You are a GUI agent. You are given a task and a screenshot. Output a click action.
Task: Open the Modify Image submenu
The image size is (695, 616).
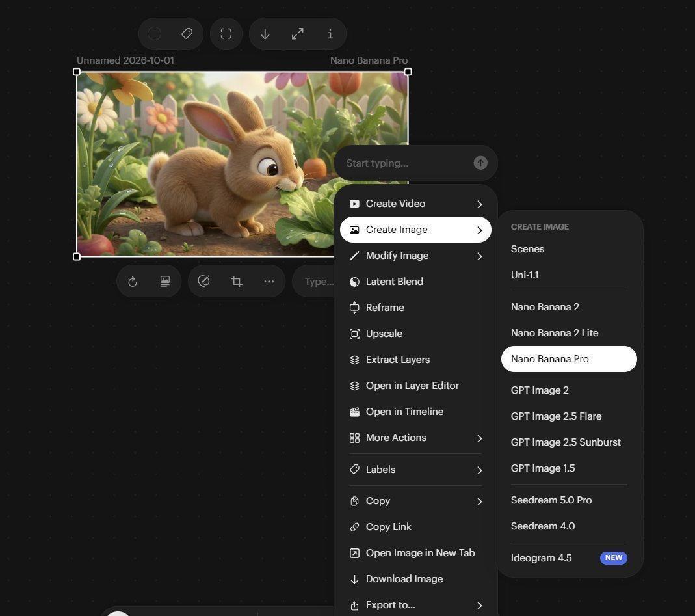coord(415,256)
